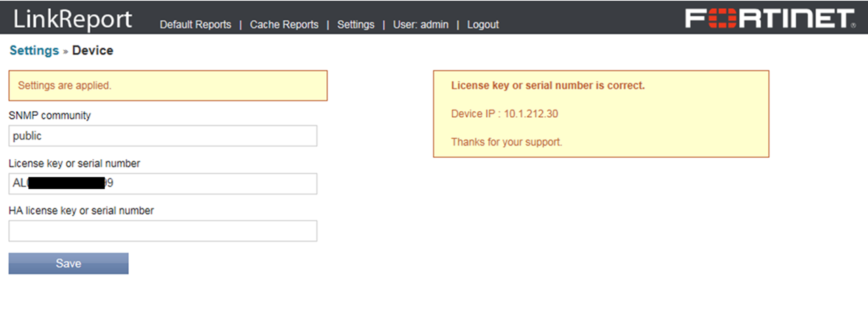Open the Default Reports menu
868x319 pixels.
pos(195,24)
